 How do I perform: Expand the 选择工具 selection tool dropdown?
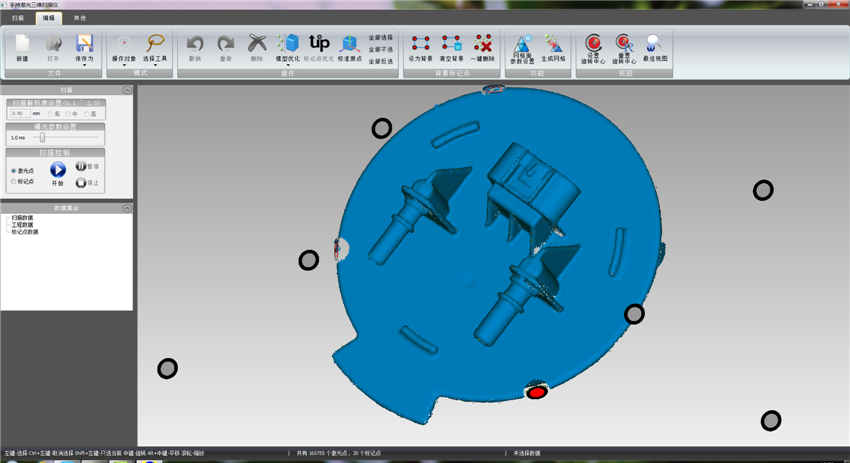click(x=155, y=65)
